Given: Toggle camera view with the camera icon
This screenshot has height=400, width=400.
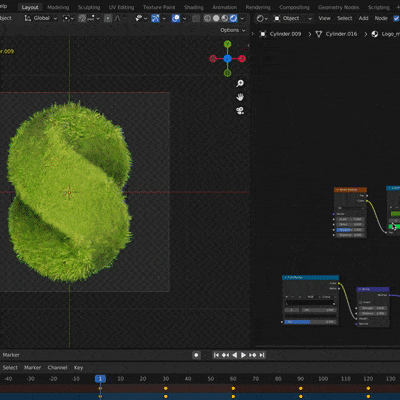Looking at the screenshot, I should tap(240, 111).
